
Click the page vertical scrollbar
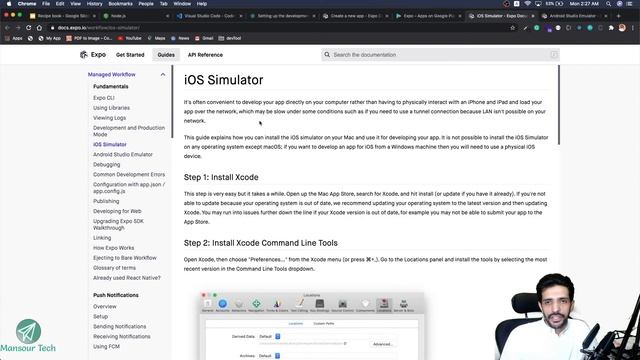(558, 104)
